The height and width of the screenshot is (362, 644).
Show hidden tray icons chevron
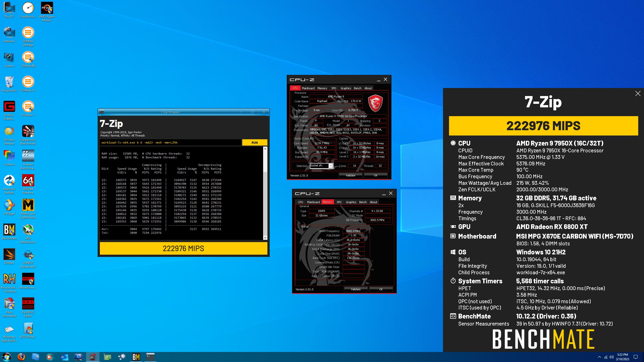[599, 357]
